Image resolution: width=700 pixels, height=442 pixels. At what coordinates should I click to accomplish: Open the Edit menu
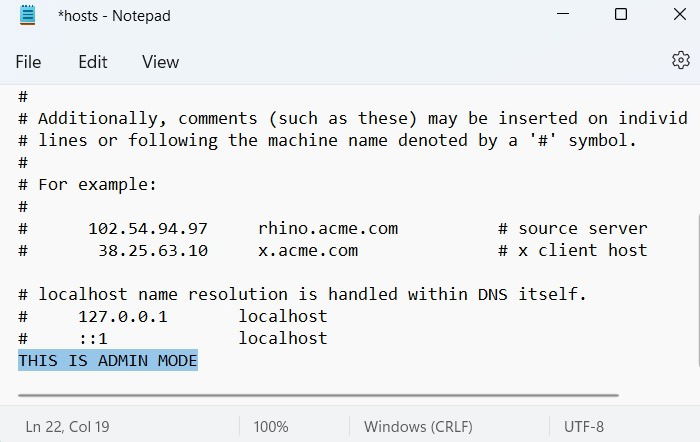pyautogui.click(x=93, y=62)
